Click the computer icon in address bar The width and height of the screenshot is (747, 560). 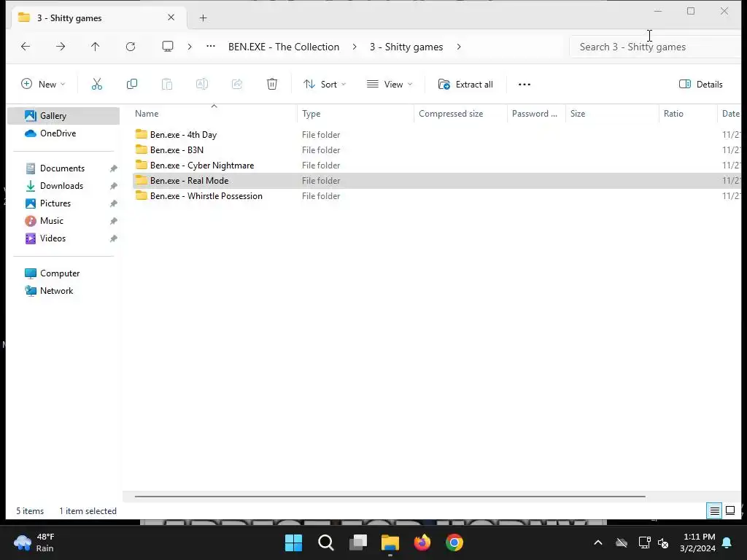pos(168,47)
